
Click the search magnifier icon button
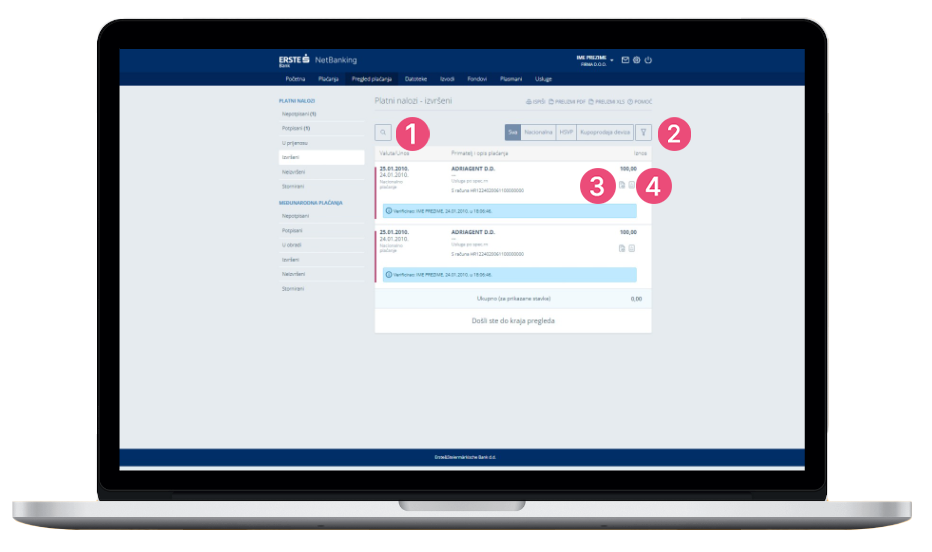(x=383, y=132)
